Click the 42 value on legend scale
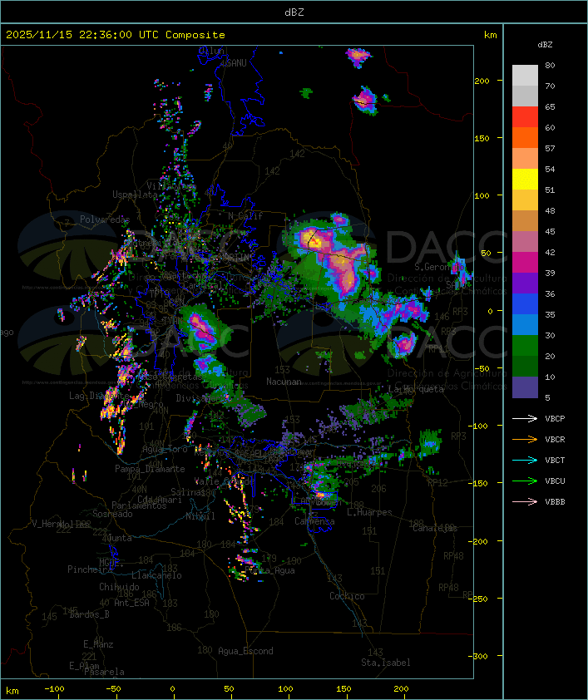This screenshot has width=588, height=700. point(550,252)
